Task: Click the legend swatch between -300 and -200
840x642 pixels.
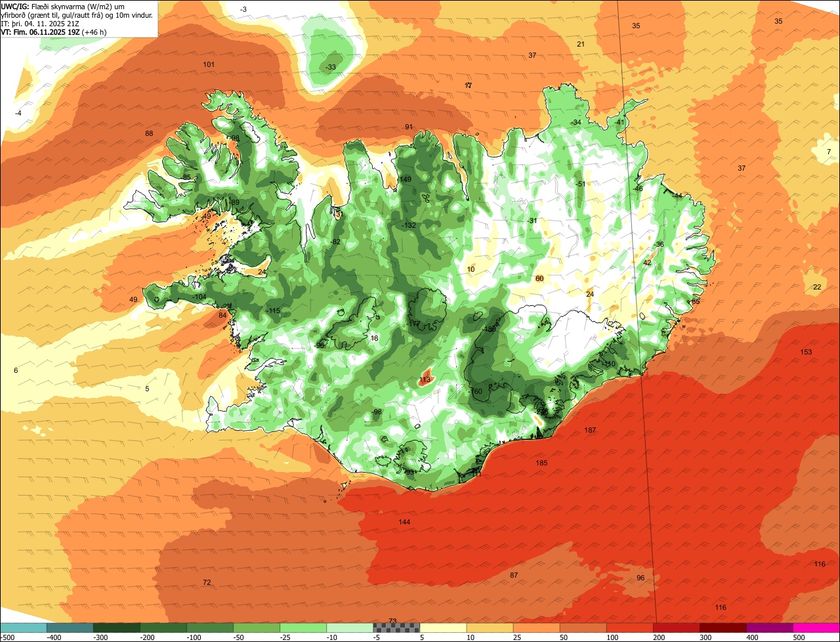Action: [117, 628]
